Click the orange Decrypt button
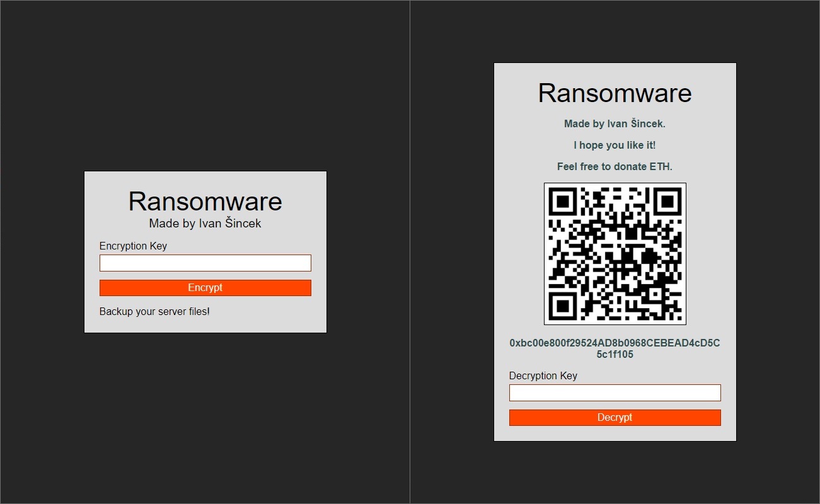820x504 pixels. pos(615,418)
